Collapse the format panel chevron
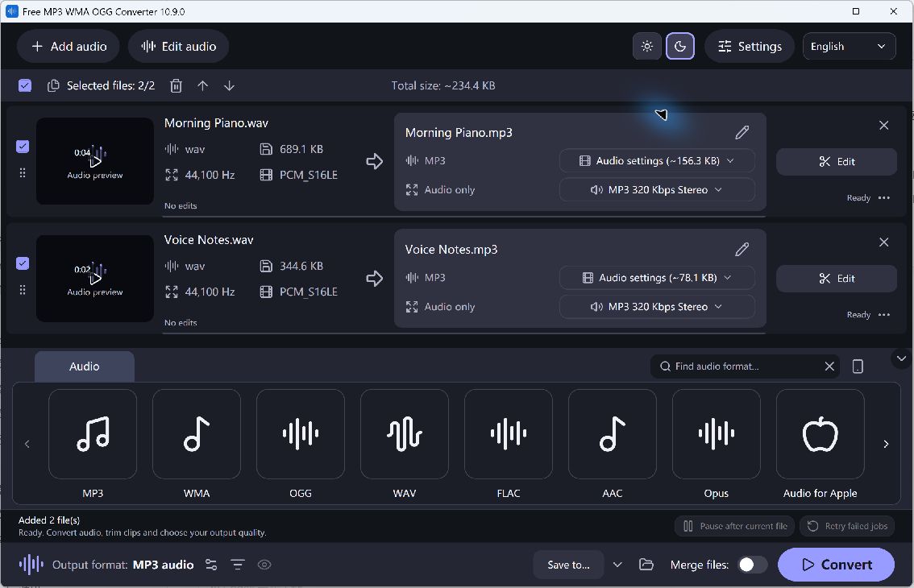This screenshot has width=914, height=588. coord(901,358)
